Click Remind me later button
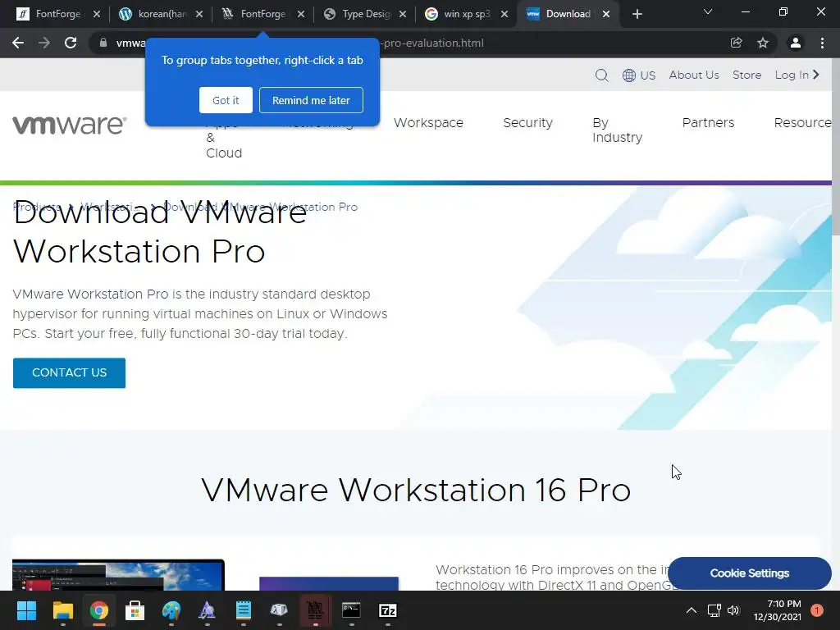Screen dimensions: 840x630 coord(311,100)
